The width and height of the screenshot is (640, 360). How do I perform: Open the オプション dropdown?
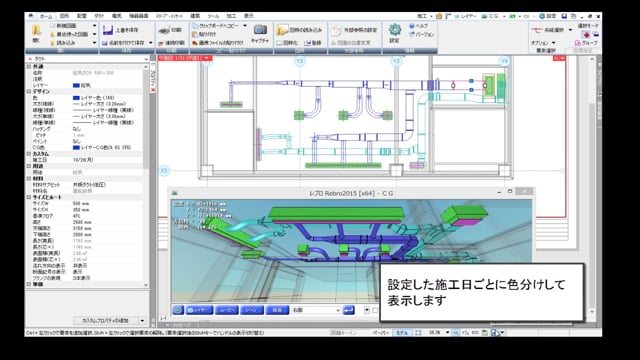(543, 43)
